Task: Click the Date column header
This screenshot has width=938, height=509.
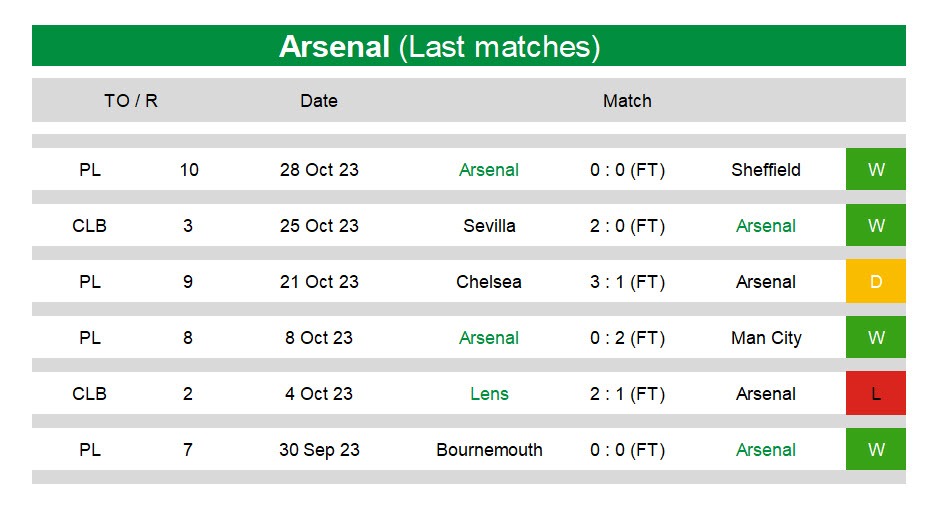Action: [319, 101]
